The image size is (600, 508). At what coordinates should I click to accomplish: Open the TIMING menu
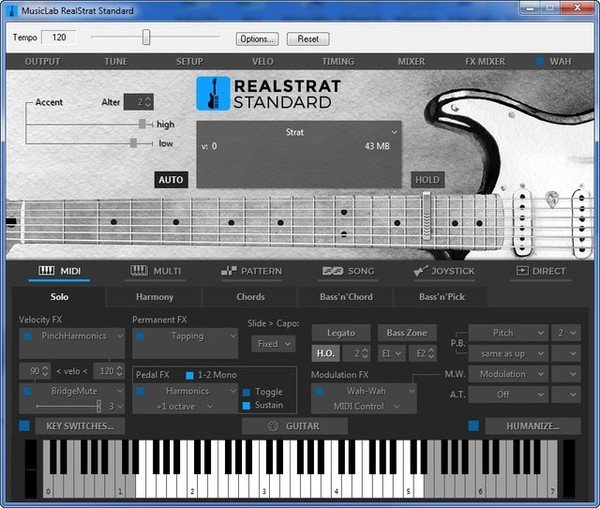338,61
